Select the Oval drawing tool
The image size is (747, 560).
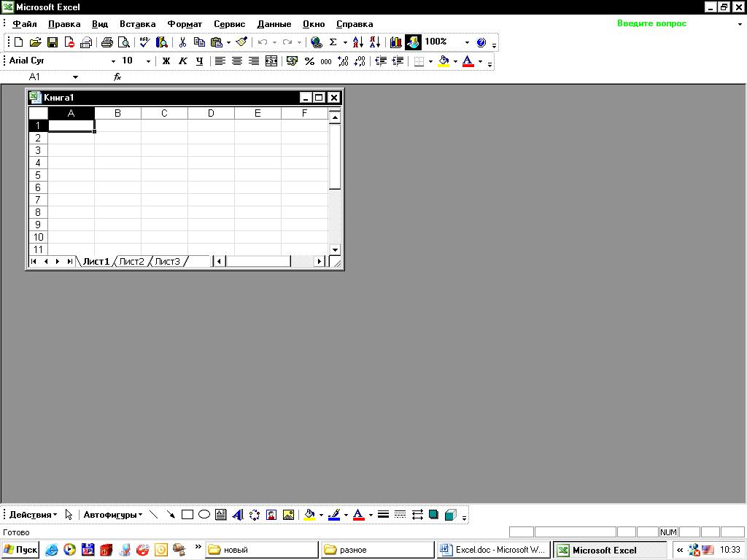[x=204, y=515]
